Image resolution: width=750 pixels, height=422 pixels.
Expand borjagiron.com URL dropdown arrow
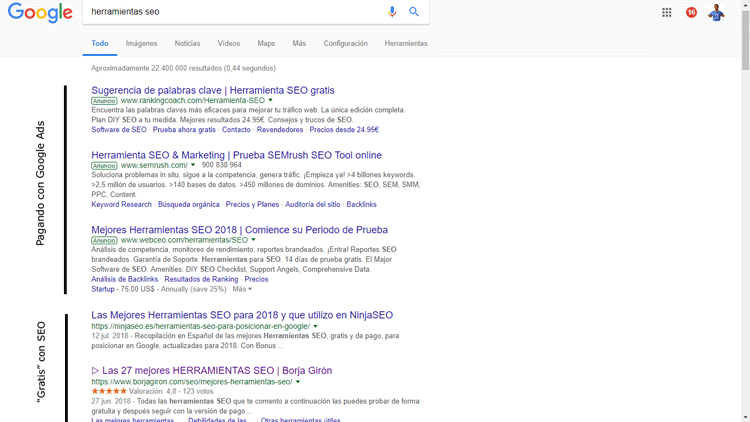coord(298,382)
